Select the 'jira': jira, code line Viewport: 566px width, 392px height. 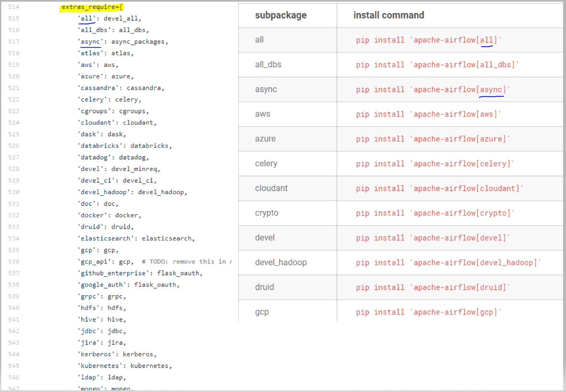coord(102,343)
